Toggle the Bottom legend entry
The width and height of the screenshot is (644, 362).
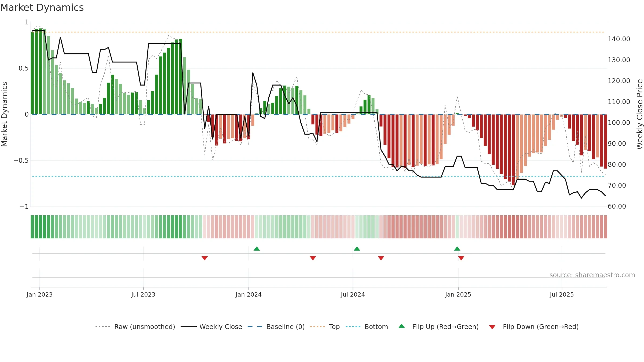[367, 327]
